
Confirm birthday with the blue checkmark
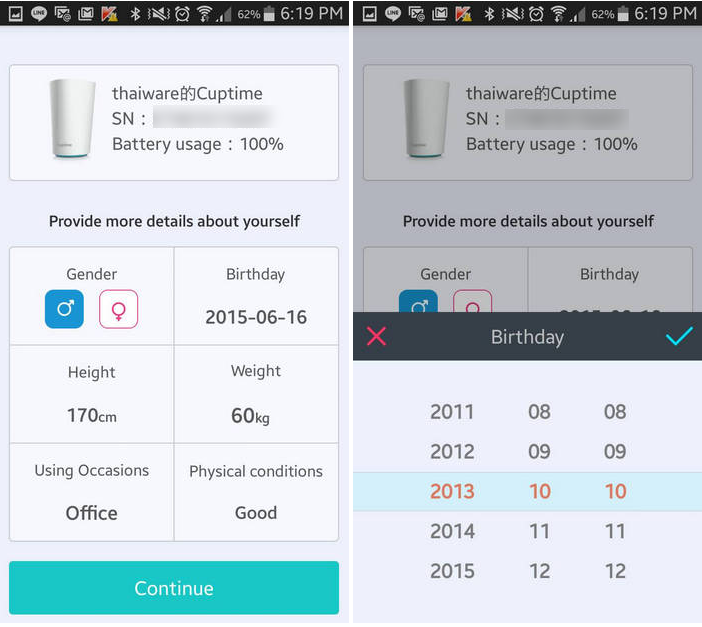tap(679, 336)
